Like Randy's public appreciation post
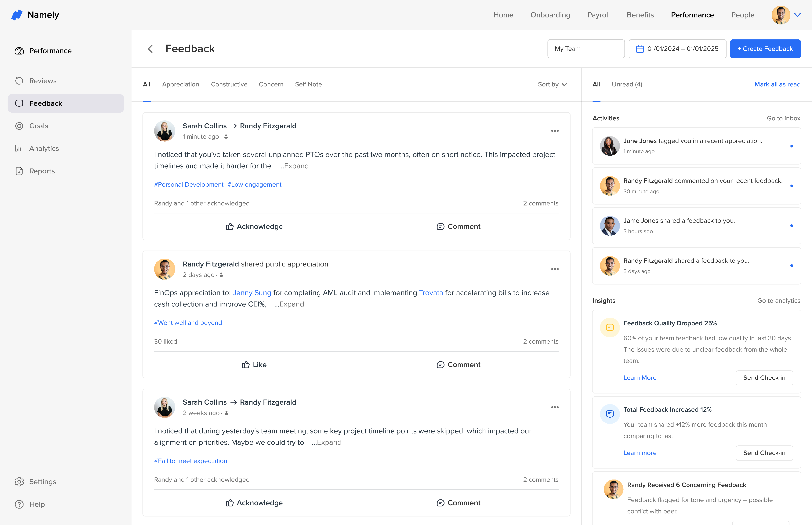 [254, 364]
